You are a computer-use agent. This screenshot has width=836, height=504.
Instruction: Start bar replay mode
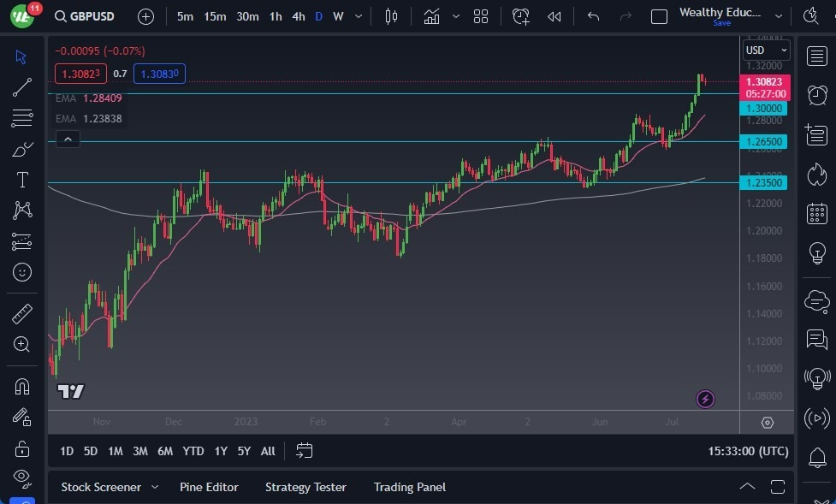tap(554, 15)
